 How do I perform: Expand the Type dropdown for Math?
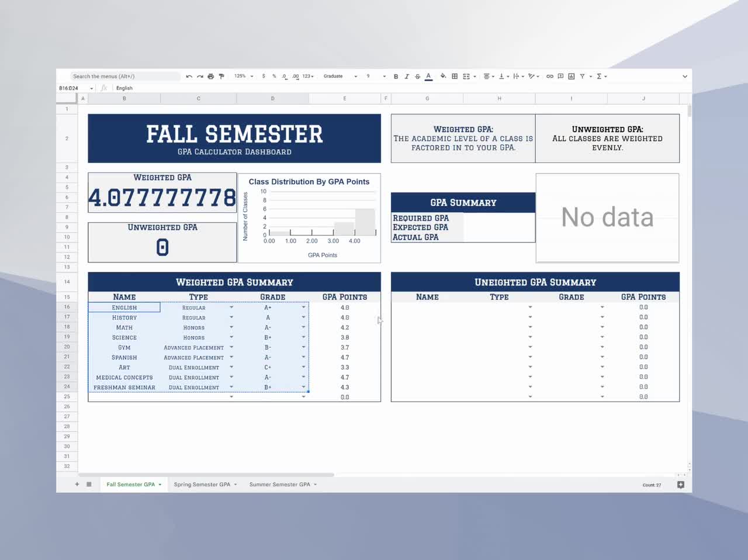(x=231, y=327)
